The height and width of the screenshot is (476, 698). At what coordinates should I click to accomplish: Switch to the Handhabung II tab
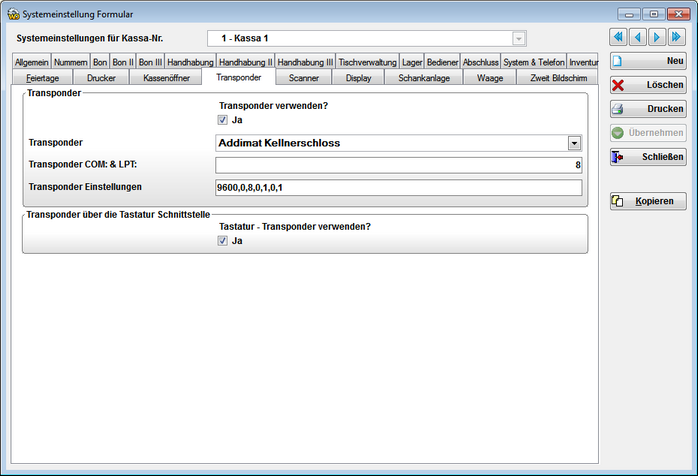point(246,62)
